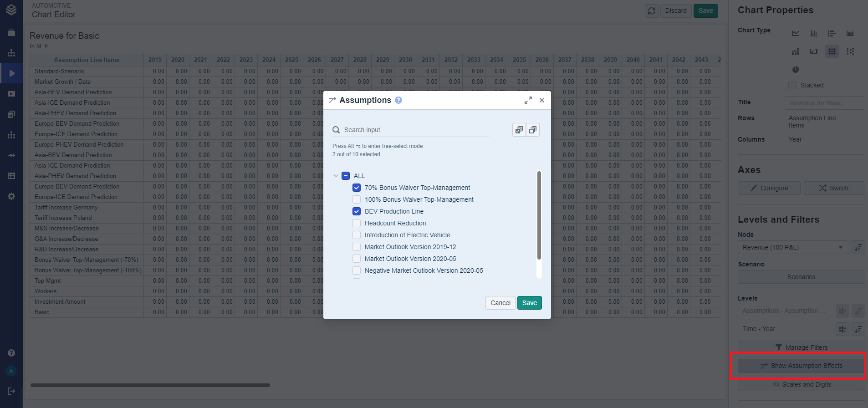The width and height of the screenshot is (868, 408).
Task: Open the Assumptions help question-mark icon
Action: 398,100
